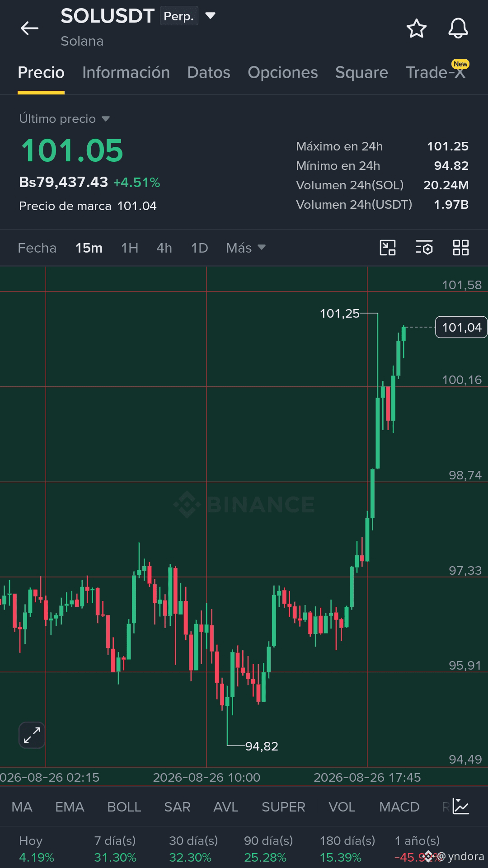Screen dimensions: 488x868
Task: Expand the SOLUSDT pair selector arrow
Action: coord(210,16)
